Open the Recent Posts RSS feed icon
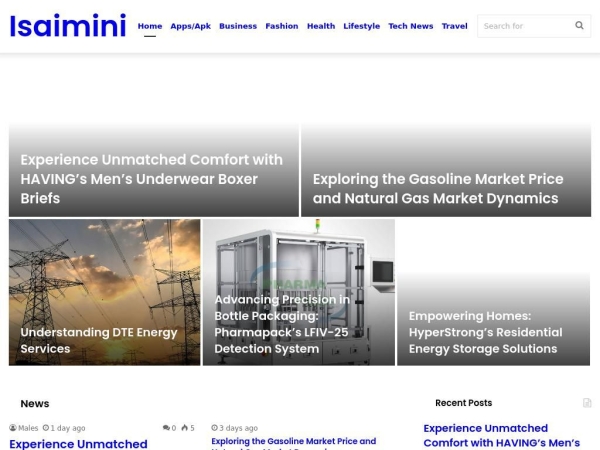 click(x=587, y=403)
